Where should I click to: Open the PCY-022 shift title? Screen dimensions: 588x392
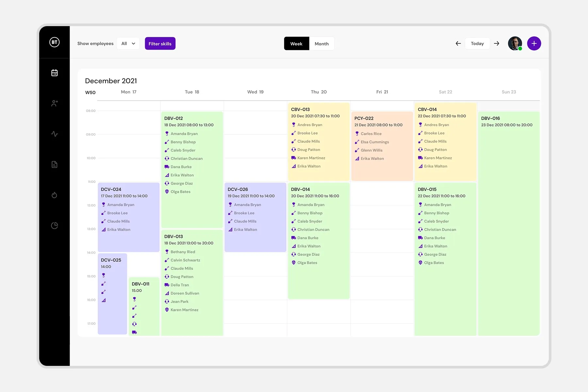click(x=364, y=118)
